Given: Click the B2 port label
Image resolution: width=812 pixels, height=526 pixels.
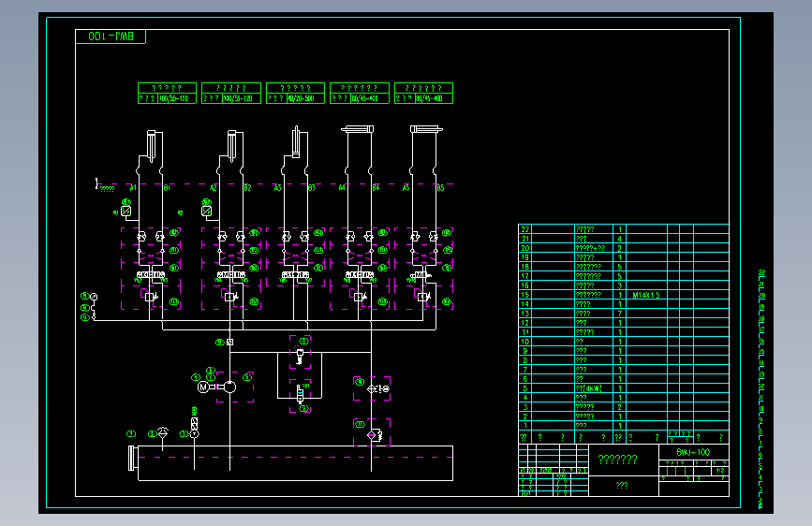Looking at the screenshot, I should tap(247, 188).
